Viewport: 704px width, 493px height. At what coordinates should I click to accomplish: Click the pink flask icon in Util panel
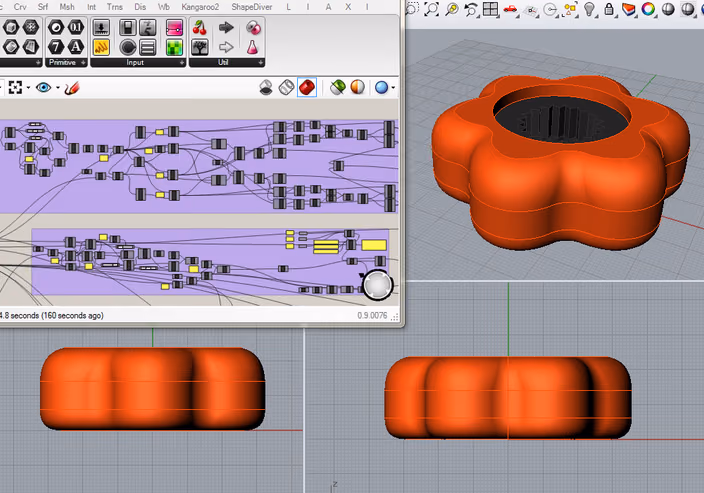pyautogui.click(x=253, y=47)
